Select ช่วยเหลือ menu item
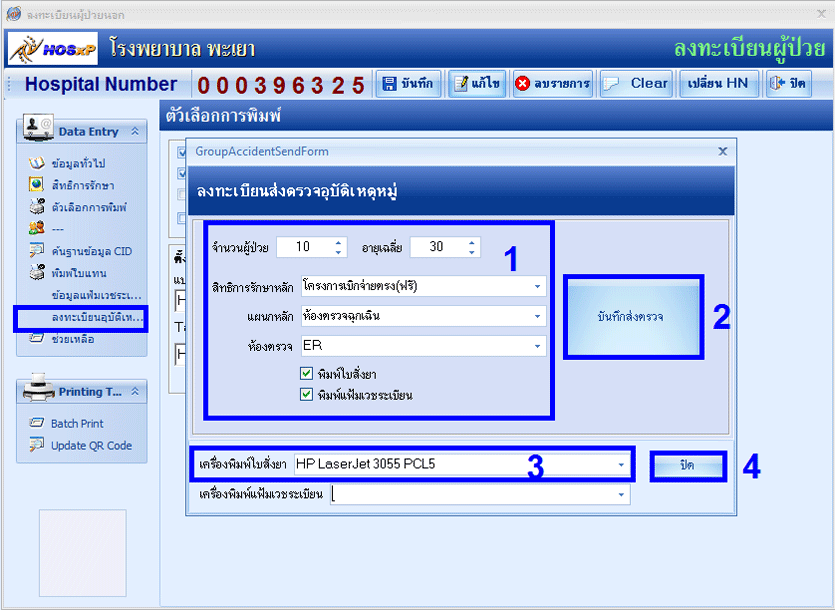Viewport: 835px width, 610px height. pos(73,339)
